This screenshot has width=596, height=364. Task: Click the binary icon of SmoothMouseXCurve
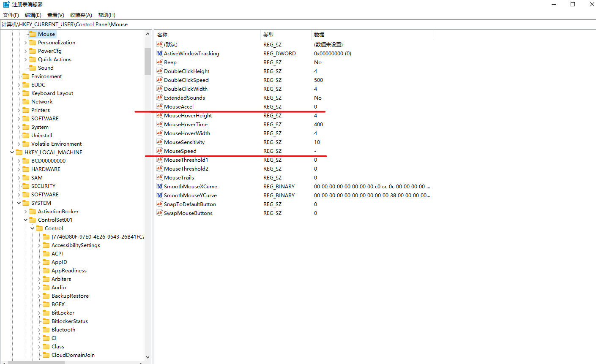(x=159, y=186)
